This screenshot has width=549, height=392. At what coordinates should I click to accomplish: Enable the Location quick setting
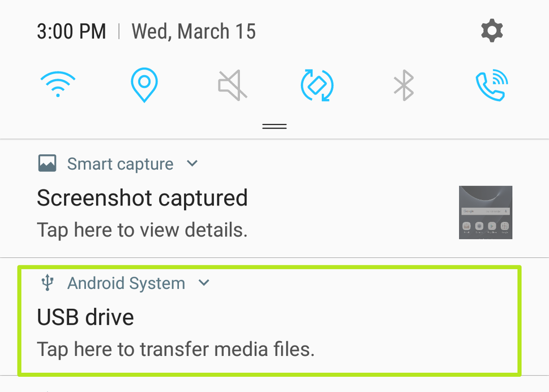pyautogui.click(x=144, y=84)
